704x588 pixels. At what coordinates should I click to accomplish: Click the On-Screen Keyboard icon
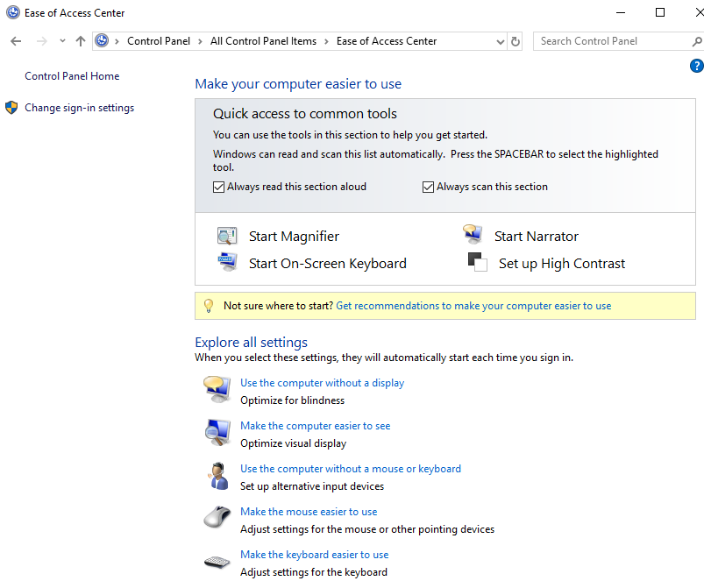(x=228, y=262)
